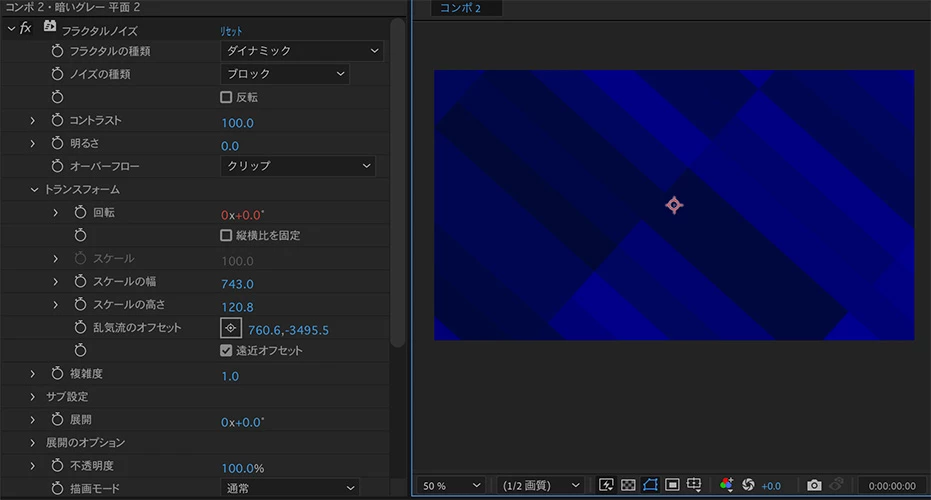This screenshot has height=500, width=931.
Task: Open the show channel color icon
Action: coord(726,485)
